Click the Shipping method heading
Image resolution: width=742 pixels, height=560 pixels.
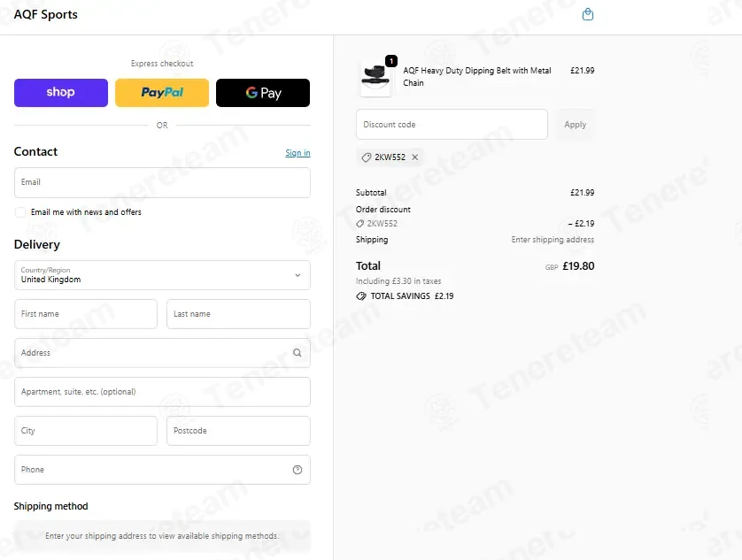(x=51, y=506)
